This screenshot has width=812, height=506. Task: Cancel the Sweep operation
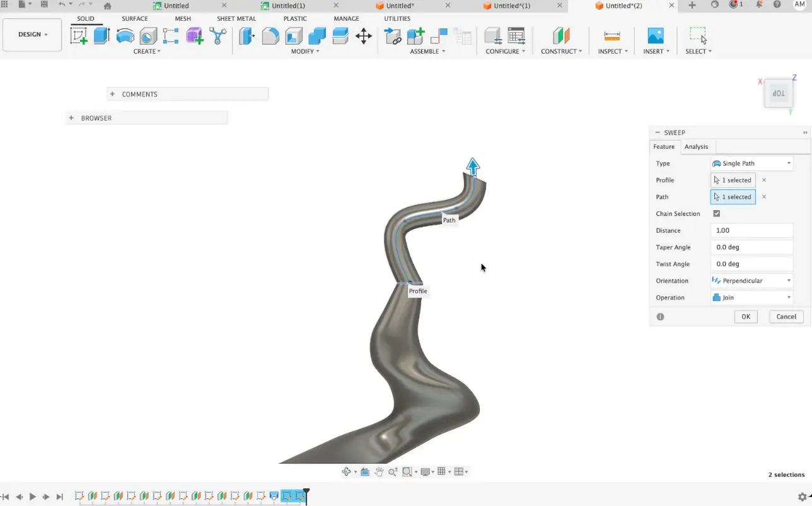[x=786, y=316]
